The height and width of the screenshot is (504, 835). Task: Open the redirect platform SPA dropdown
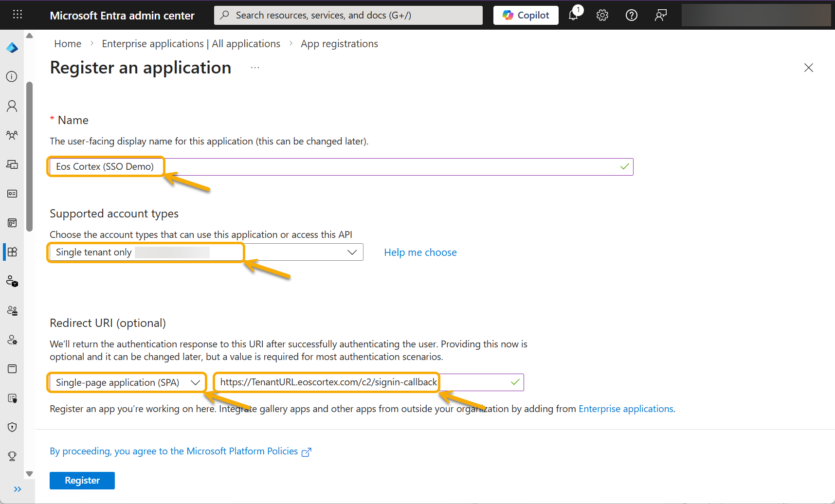point(127,382)
